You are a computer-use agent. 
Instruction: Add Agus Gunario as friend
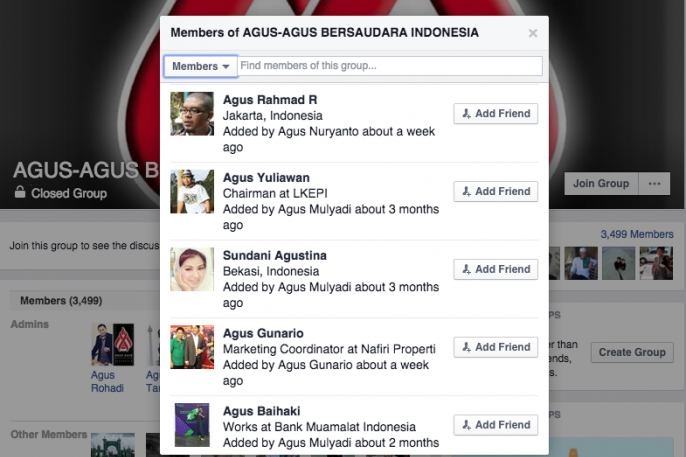tap(496, 347)
